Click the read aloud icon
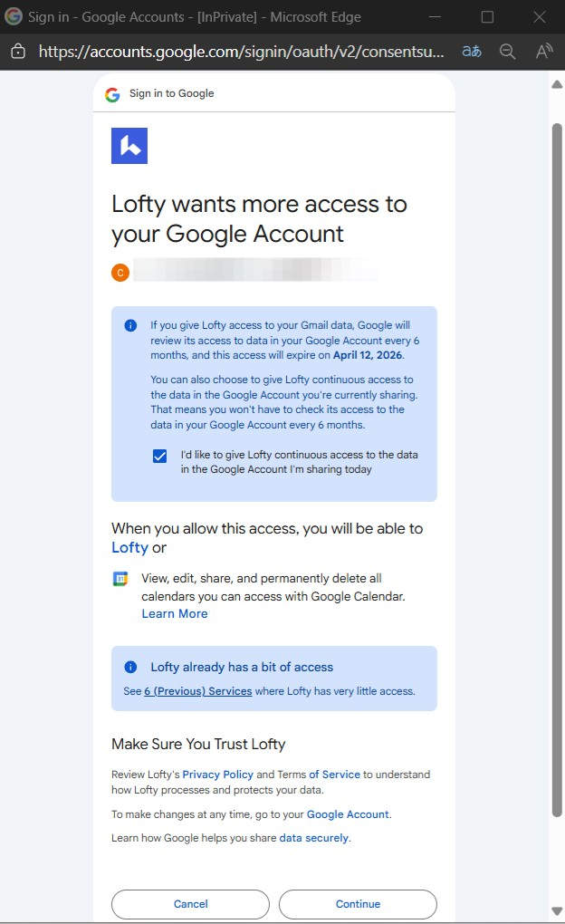Image resolution: width=565 pixels, height=924 pixels. pyautogui.click(x=544, y=52)
